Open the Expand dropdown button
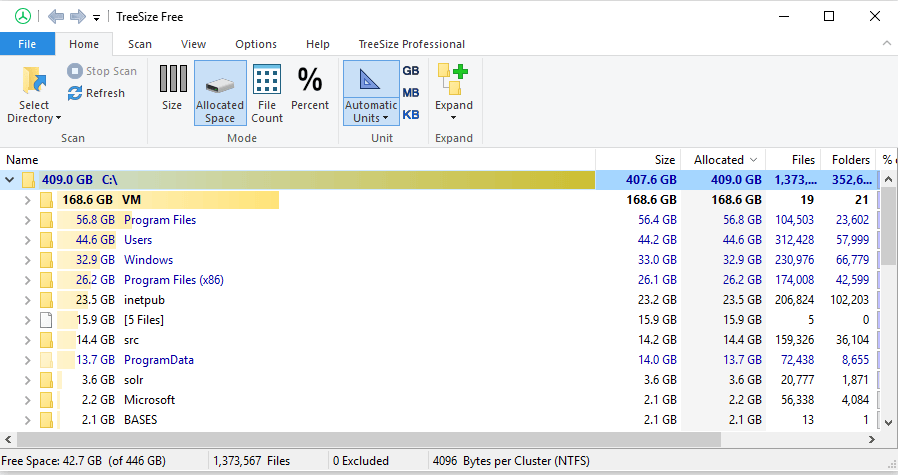The image size is (898, 475). pos(454,93)
